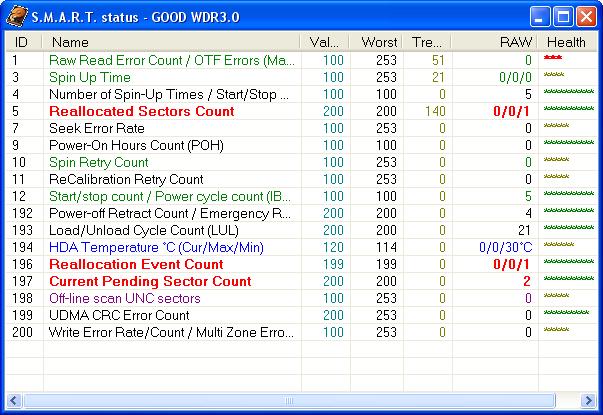This screenshot has width=603, height=415.
Task: Click the Health column header
Action: [567, 42]
